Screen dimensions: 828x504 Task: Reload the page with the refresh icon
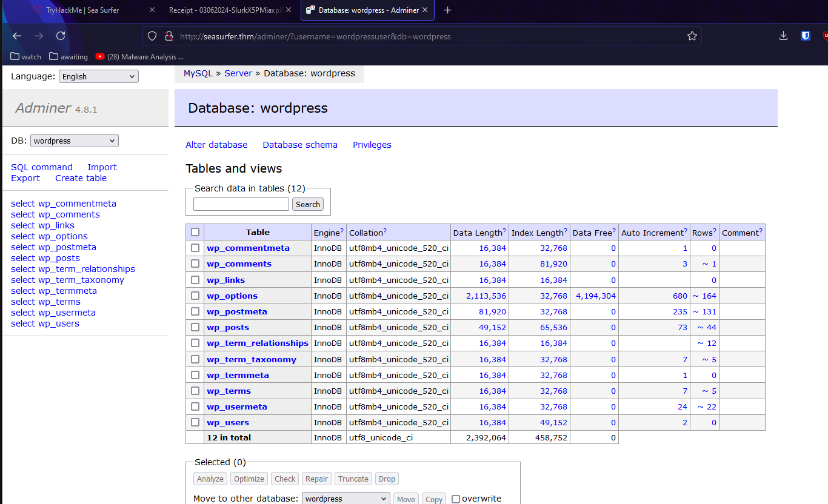pos(61,36)
